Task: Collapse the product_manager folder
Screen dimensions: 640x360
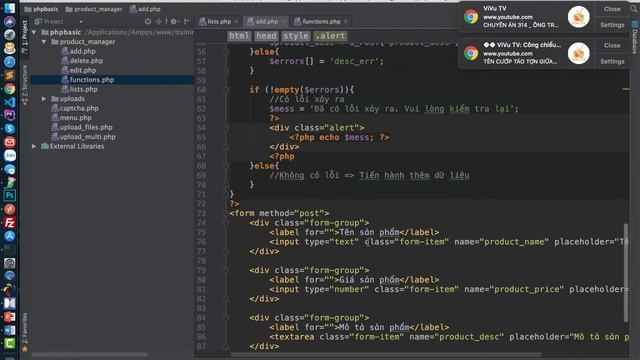Action: [x=44, y=42]
